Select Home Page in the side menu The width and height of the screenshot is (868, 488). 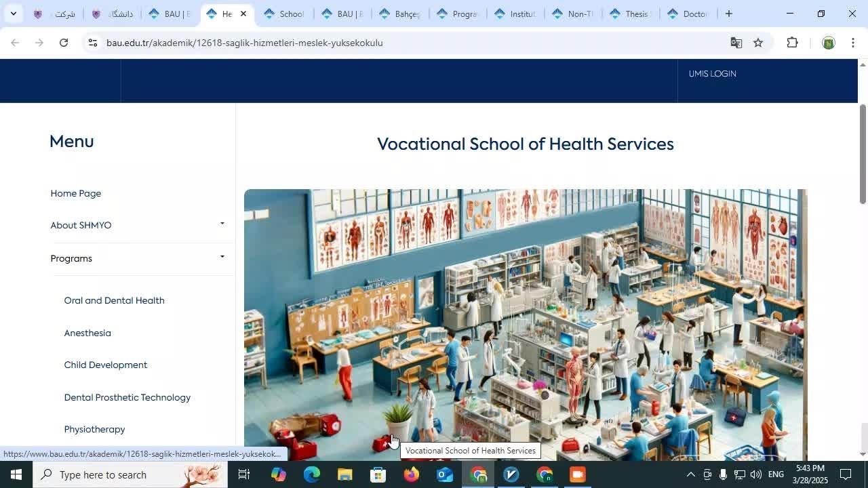click(x=75, y=193)
